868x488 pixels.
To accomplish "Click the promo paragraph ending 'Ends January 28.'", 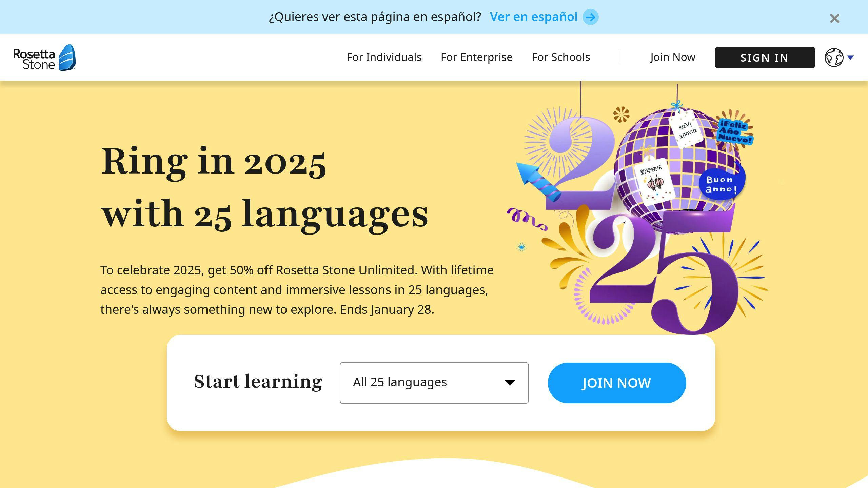I will pos(297,290).
